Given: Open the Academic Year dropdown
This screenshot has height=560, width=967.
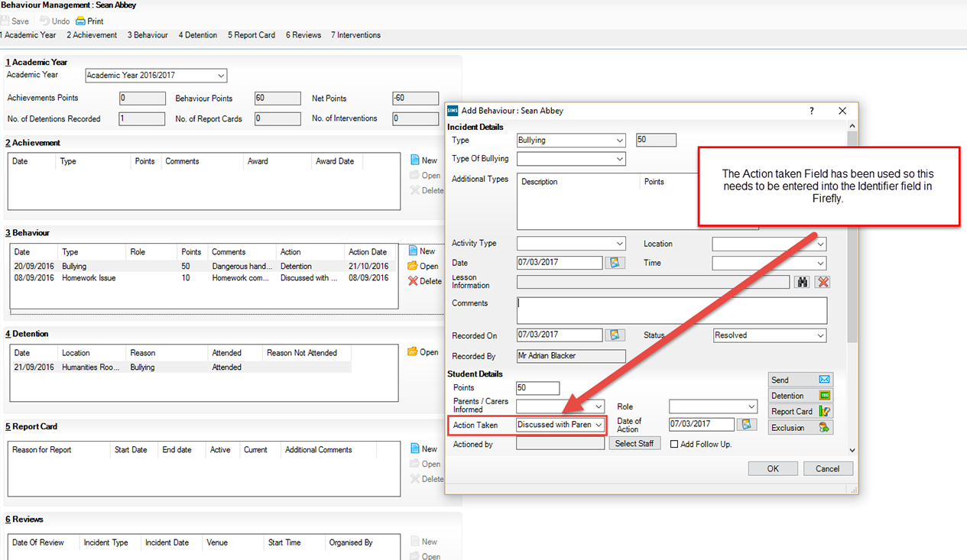Looking at the screenshot, I should (221, 76).
